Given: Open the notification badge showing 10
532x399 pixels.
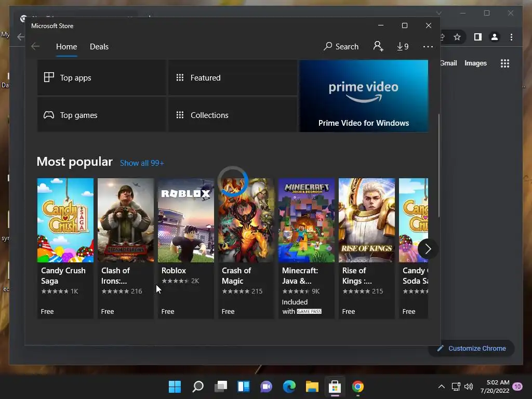Looking at the screenshot, I should point(517,387).
